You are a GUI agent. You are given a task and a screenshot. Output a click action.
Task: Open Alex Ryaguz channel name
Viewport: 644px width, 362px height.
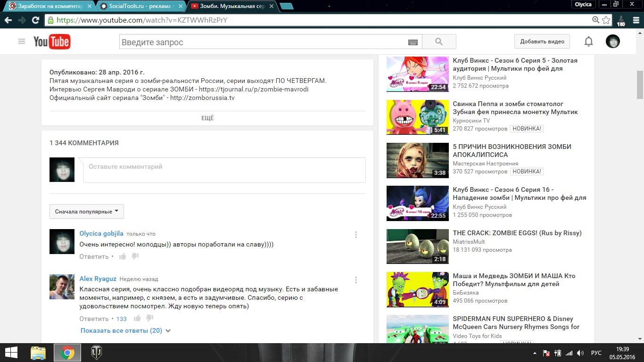98,279
